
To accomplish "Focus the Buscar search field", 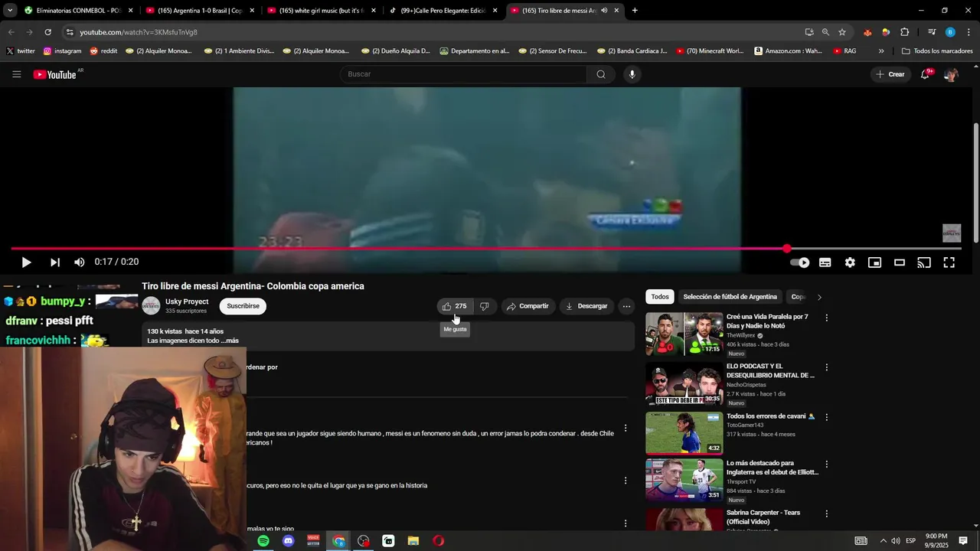I will coord(464,74).
